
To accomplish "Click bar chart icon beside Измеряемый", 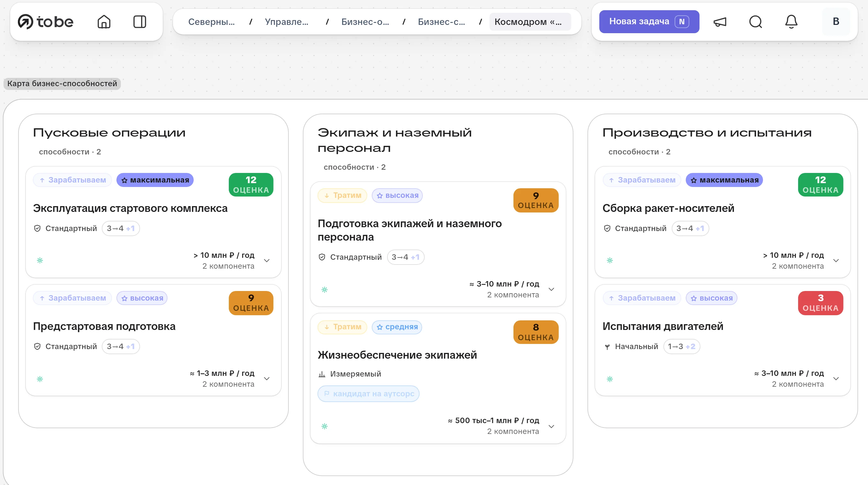I will tap(322, 374).
